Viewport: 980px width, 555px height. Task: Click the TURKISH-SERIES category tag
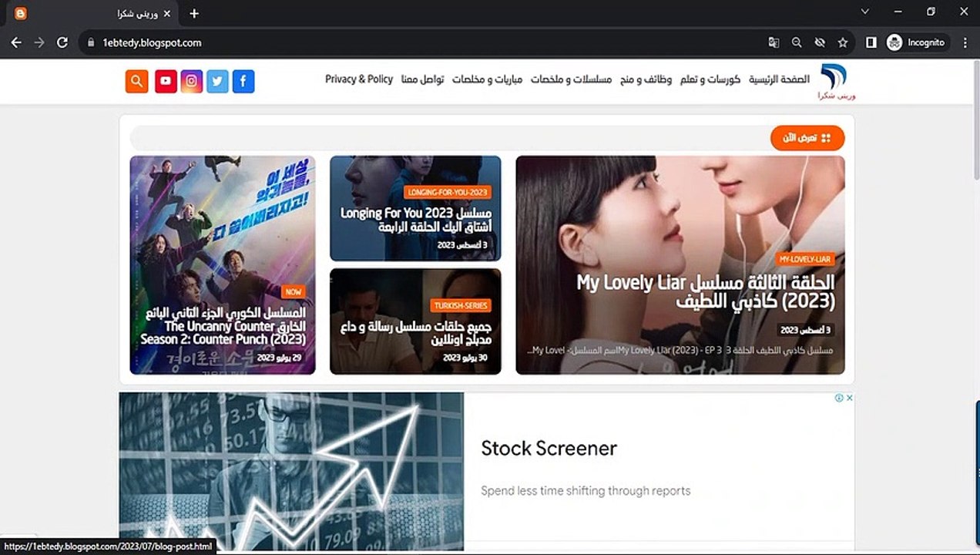tap(461, 306)
